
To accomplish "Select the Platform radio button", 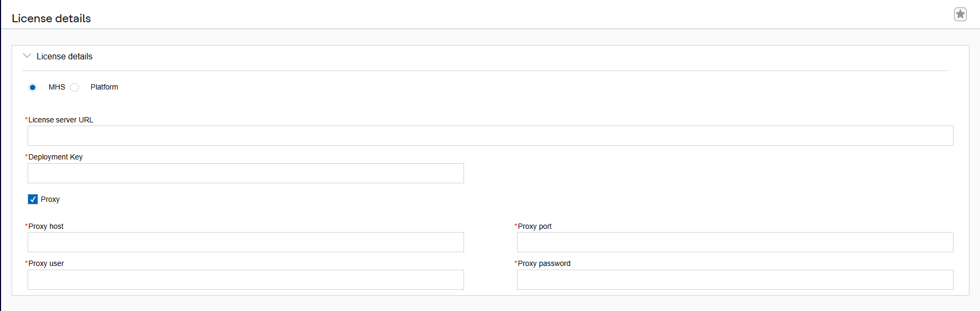I will pos(75,87).
